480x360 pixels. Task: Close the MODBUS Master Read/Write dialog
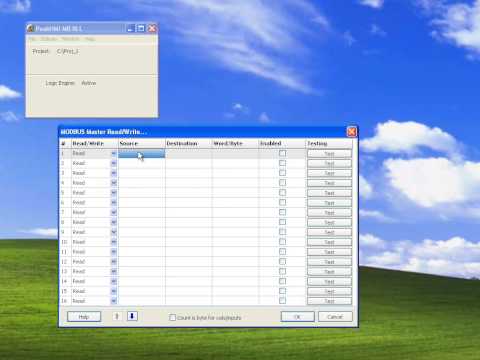coord(351,132)
